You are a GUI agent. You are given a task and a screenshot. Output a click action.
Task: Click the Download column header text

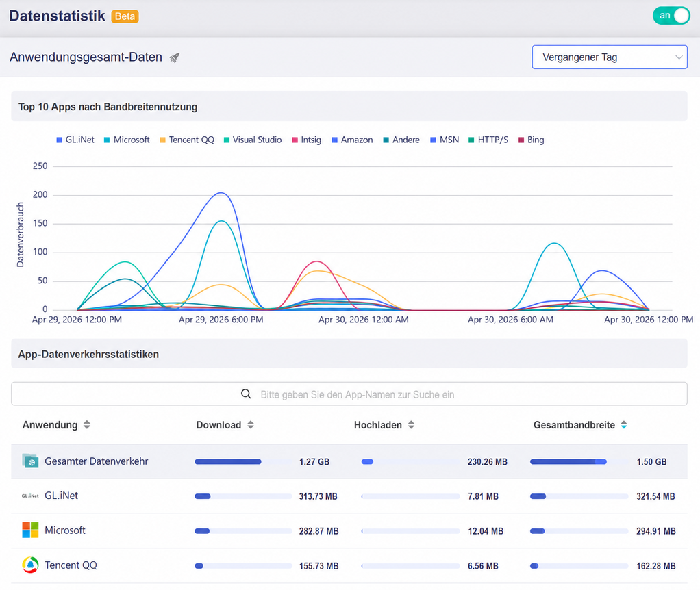[218, 425]
